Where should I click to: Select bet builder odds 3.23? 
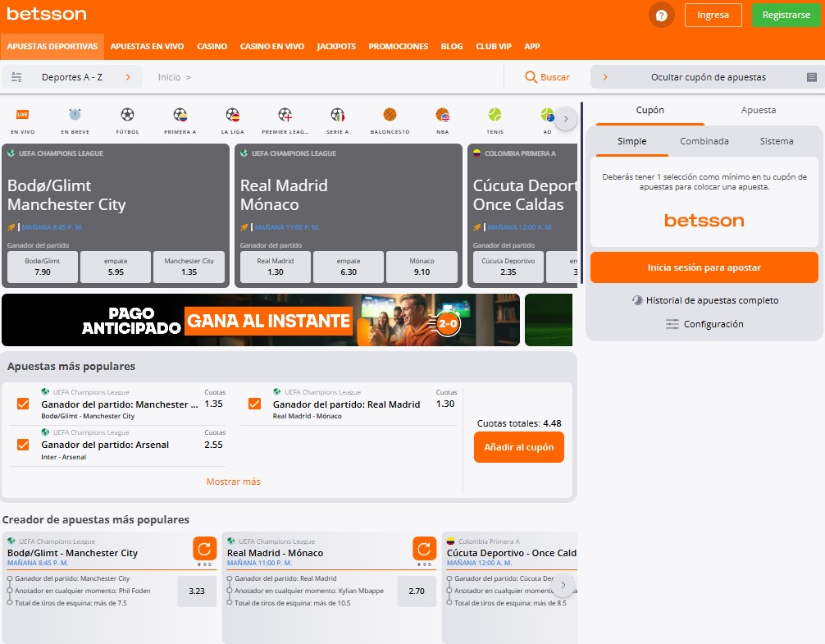pyautogui.click(x=197, y=591)
